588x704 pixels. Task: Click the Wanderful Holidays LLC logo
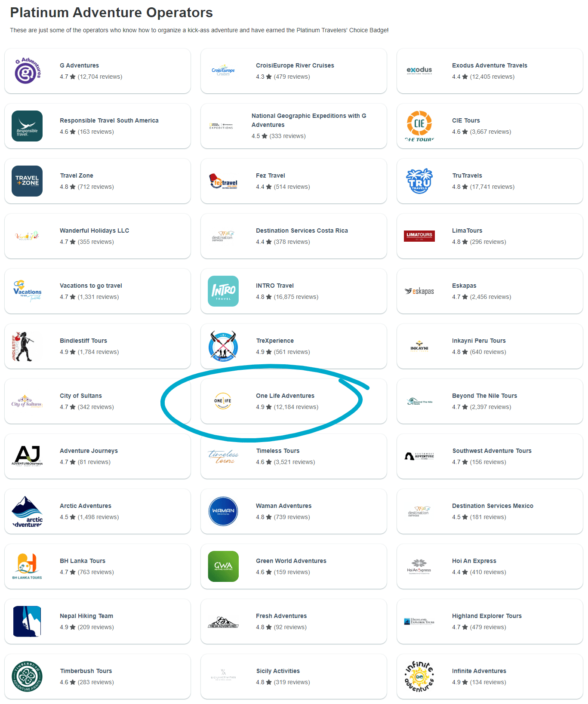[x=27, y=236]
